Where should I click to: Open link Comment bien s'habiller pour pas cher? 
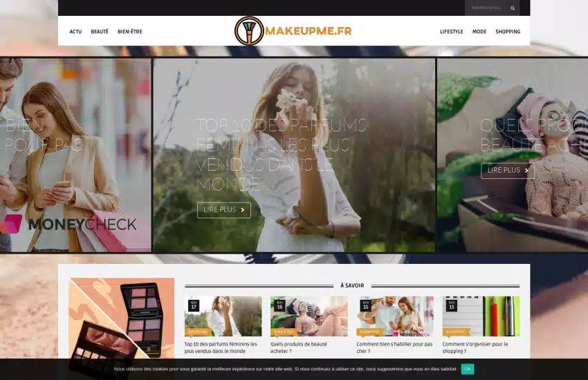click(394, 348)
